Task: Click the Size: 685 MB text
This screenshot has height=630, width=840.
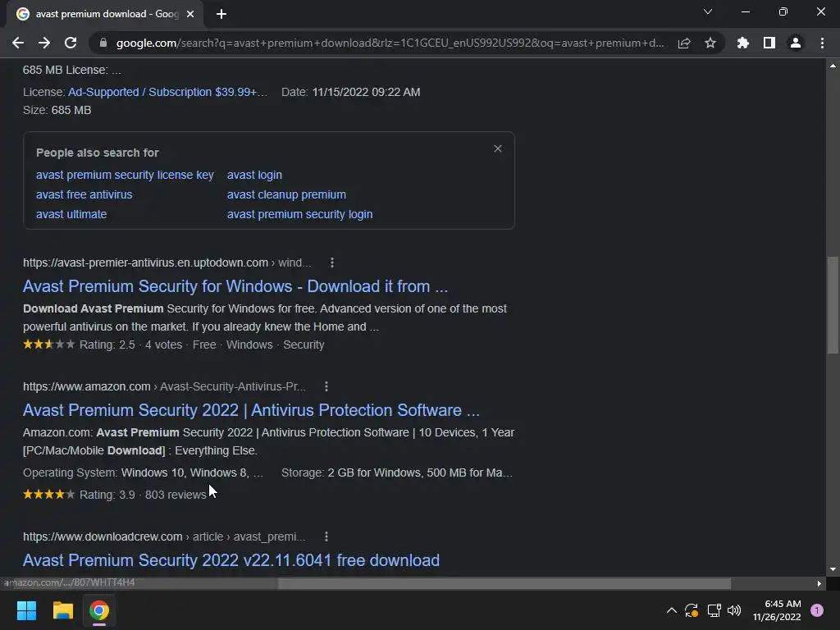Action: coord(57,110)
